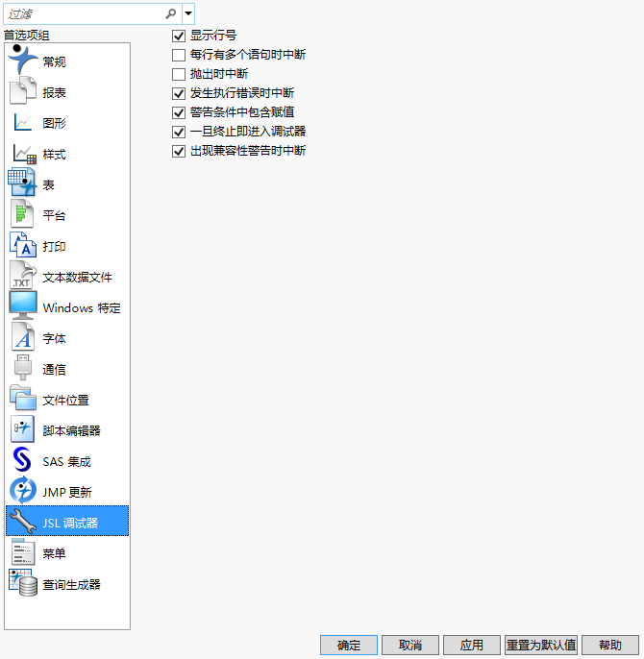This screenshot has height=659, width=644.
Task: Select the 查询生成器 database icon
Action: (23, 582)
